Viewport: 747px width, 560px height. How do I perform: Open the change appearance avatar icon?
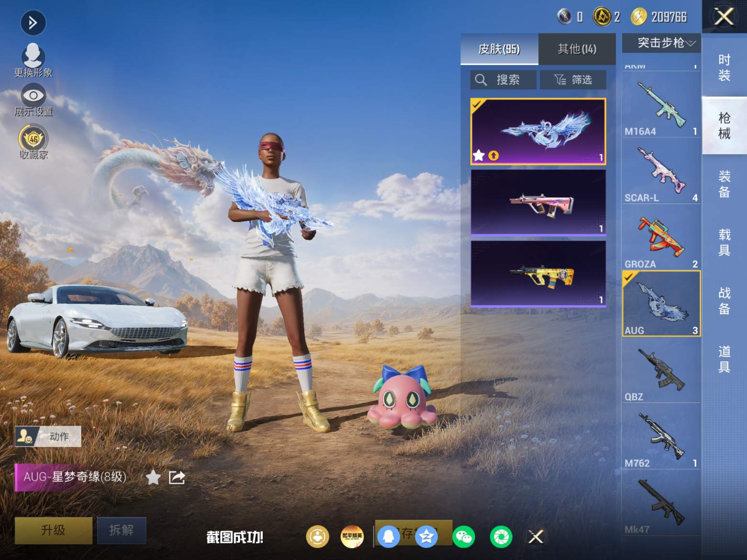(x=33, y=56)
